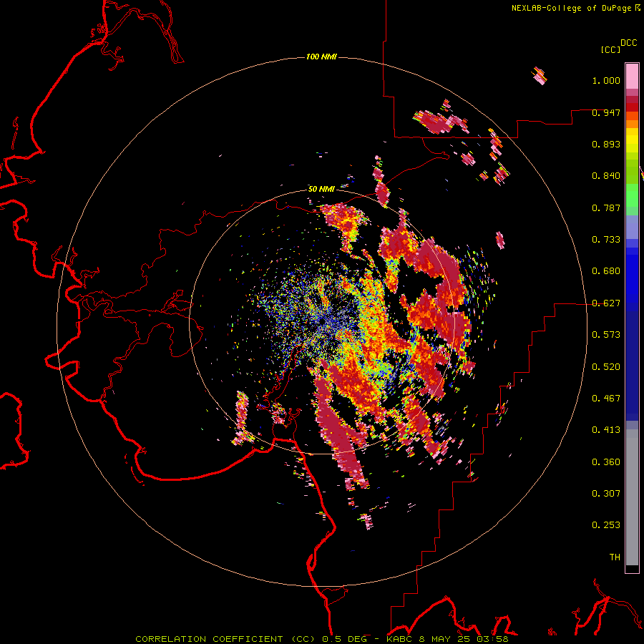The width and height of the screenshot is (644, 644).
Task: Select the 0.733 scale value
Action: point(606,240)
